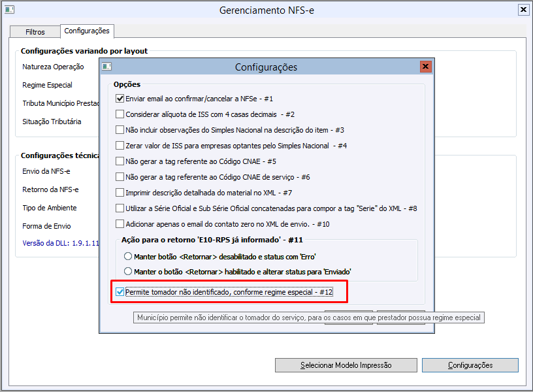
Task: Check Não gerar tag Código CNAE #5
Action: click(120, 161)
